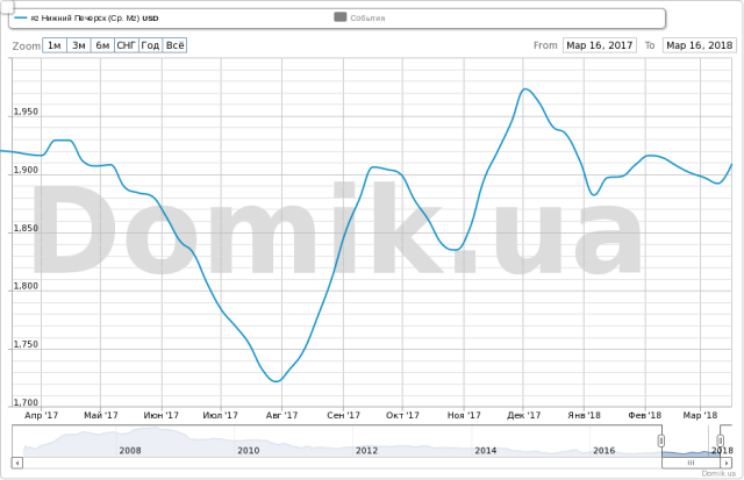Viewport: 744px width, 480px height.
Task: Click the Мар '18 axis label
Action: pos(700,415)
